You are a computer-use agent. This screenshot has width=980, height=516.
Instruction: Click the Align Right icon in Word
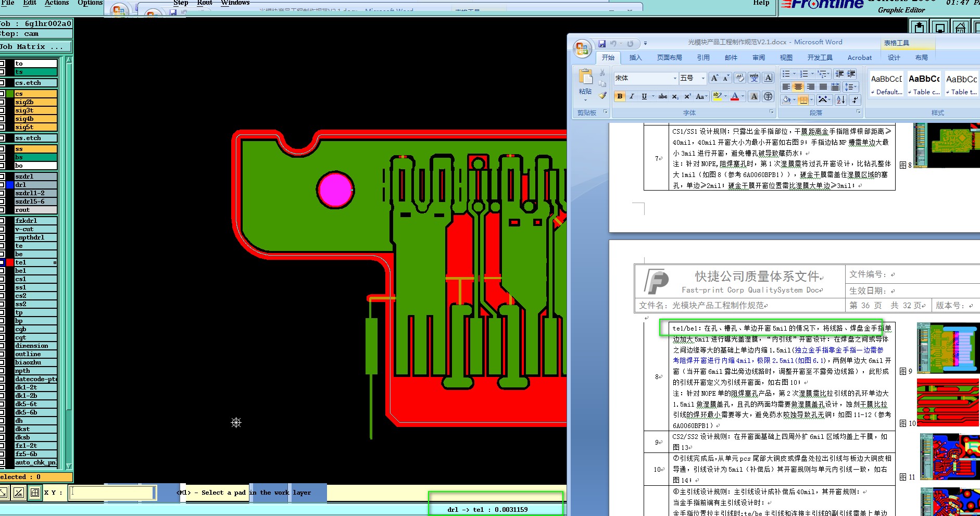(x=811, y=87)
